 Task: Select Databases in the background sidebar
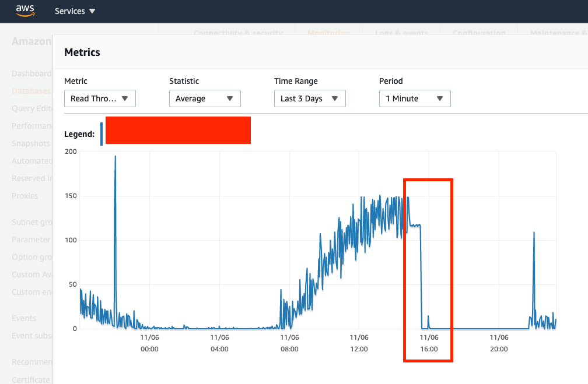click(x=32, y=91)
